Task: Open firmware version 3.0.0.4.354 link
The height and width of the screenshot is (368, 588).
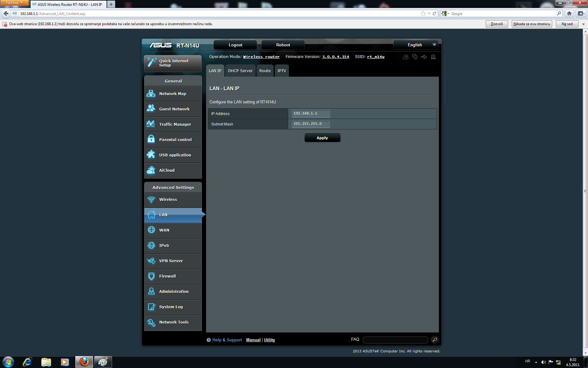Action: [335, 57]
